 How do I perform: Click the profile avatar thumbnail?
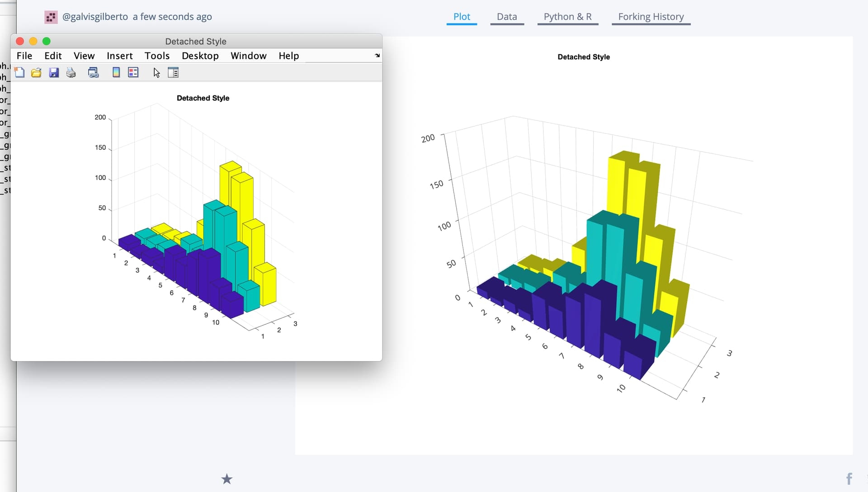pyautogui.click(x=51, y=17)
